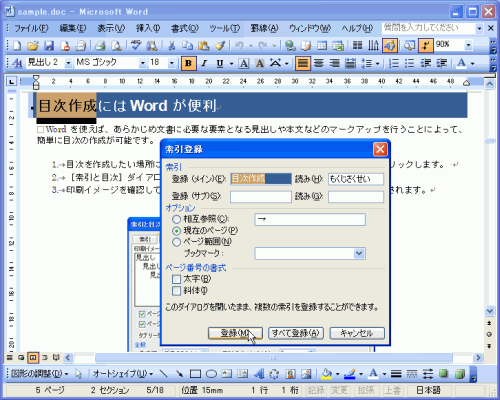The height and width of the screenshot is (400, 500).
Task: Click the New document icon
Action: click(x=17, y=45)
